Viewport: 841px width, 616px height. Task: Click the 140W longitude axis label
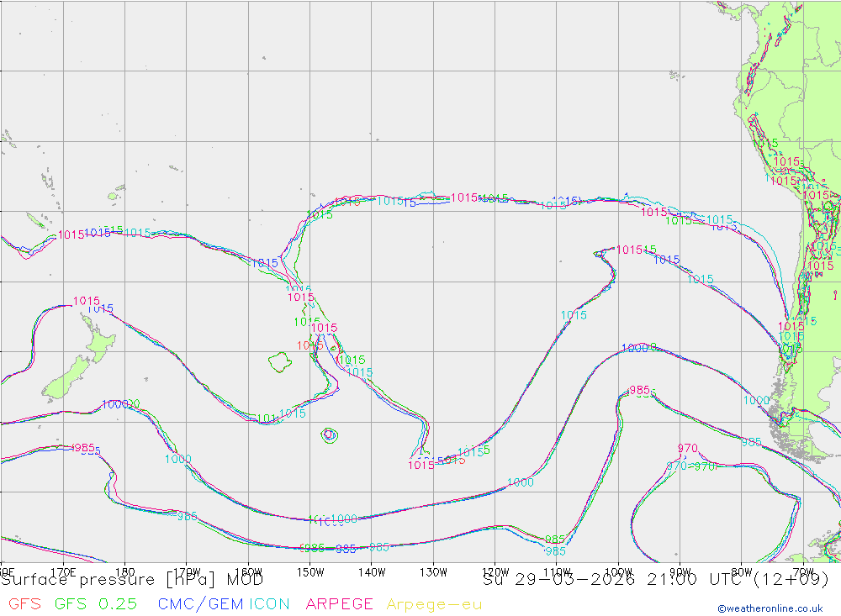coord(372,572)
